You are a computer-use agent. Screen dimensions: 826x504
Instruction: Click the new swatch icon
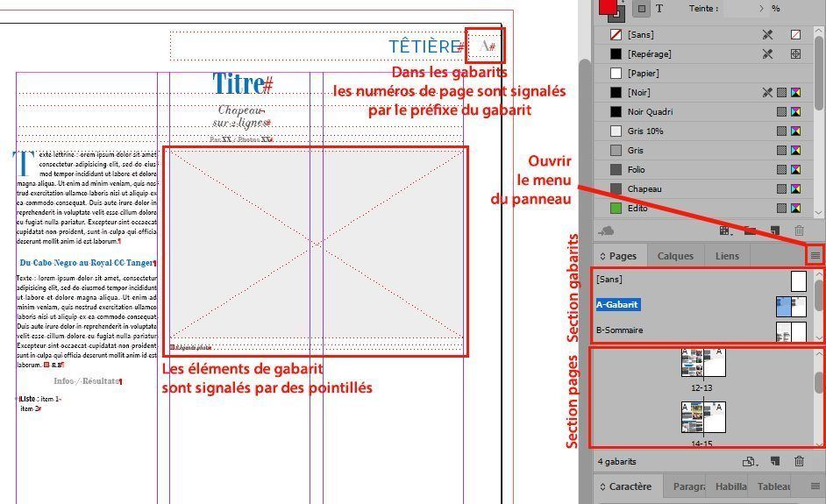pos(775,231)
